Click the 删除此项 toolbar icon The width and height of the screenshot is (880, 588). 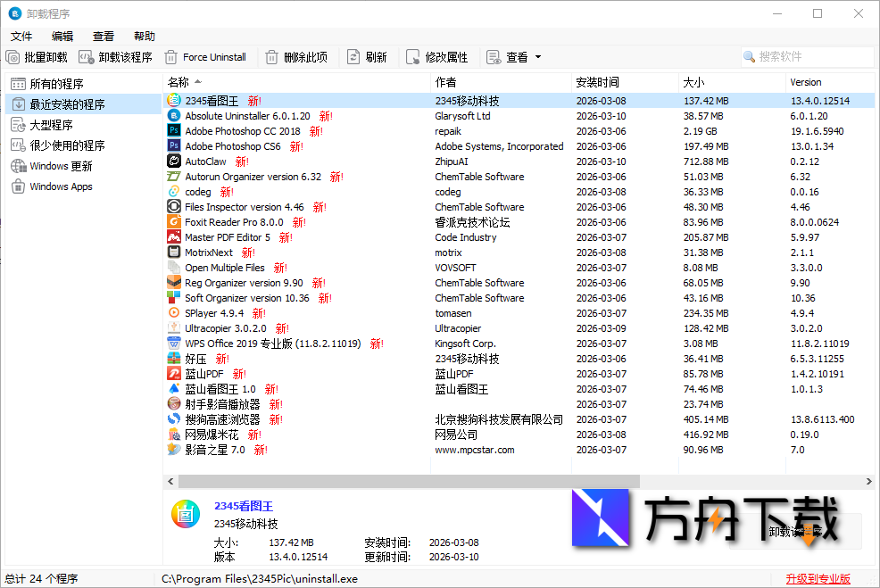270,56
